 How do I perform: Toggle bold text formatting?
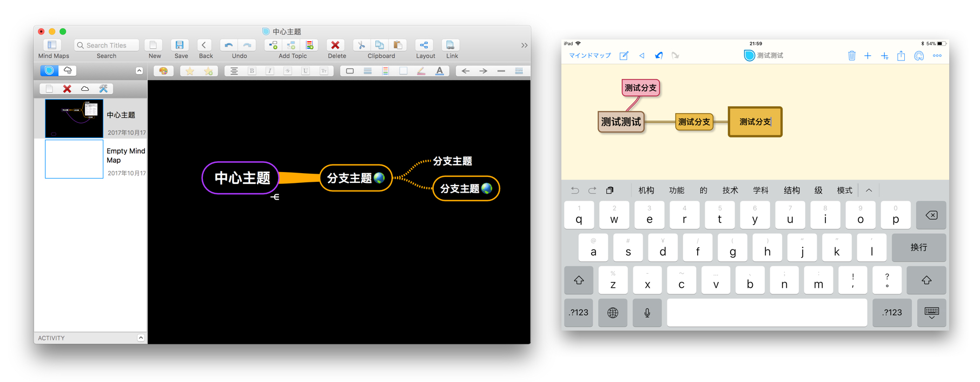[252, 71]
